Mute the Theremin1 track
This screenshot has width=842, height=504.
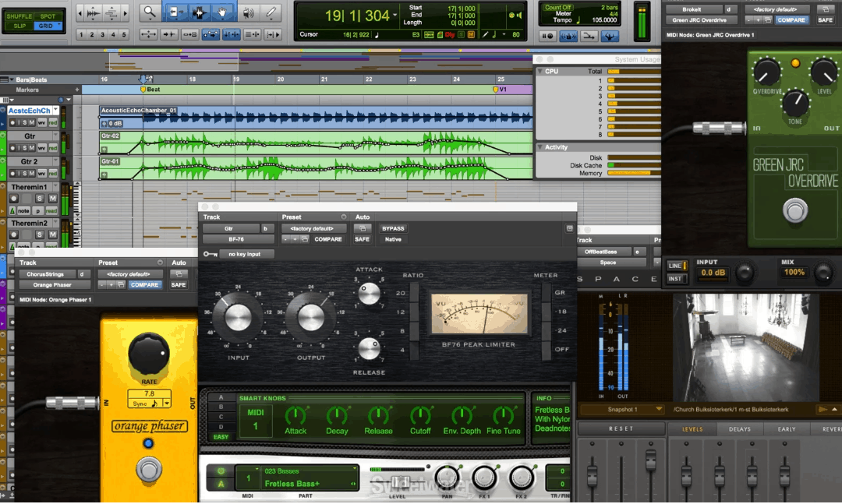(53, 199)
